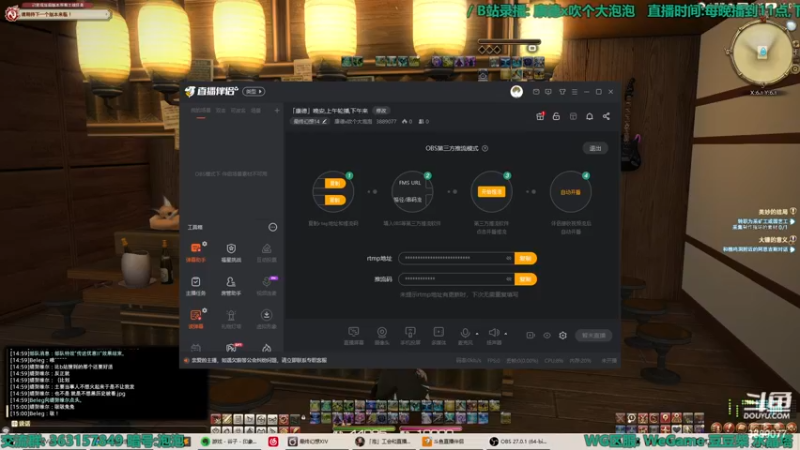Click the share icon in room header

coord(606,116)
